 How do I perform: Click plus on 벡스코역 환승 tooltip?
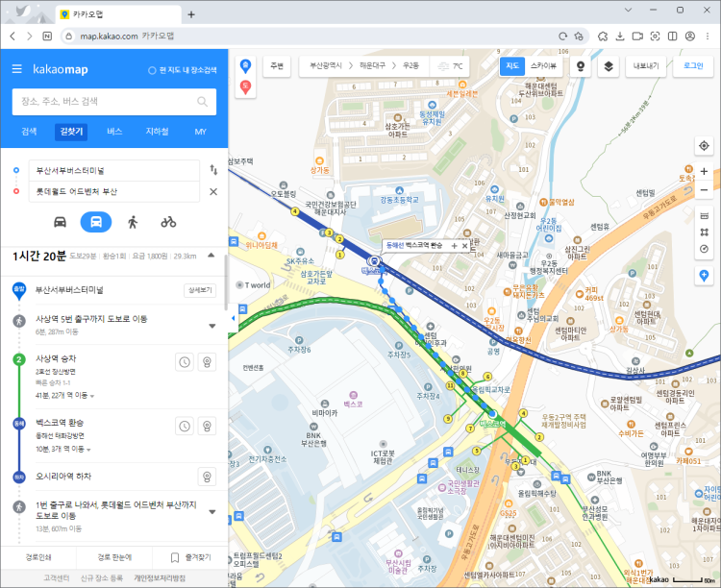[455, 246]
